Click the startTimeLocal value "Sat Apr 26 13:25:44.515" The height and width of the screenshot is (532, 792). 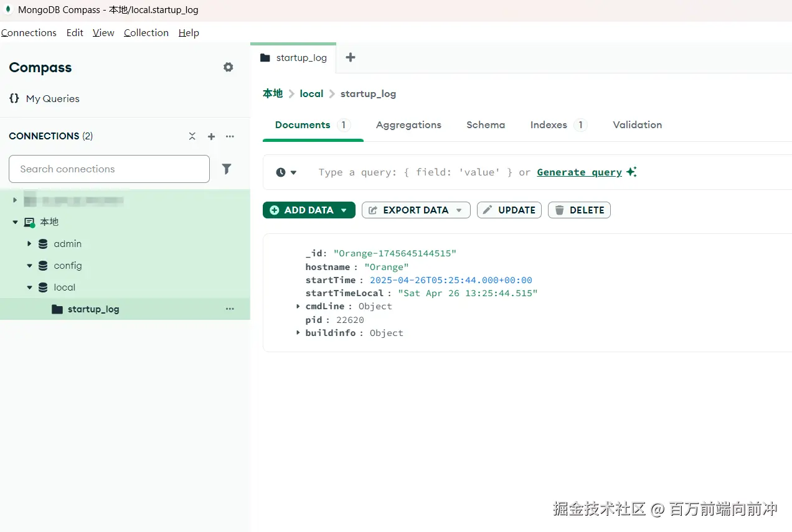point(468,293)
